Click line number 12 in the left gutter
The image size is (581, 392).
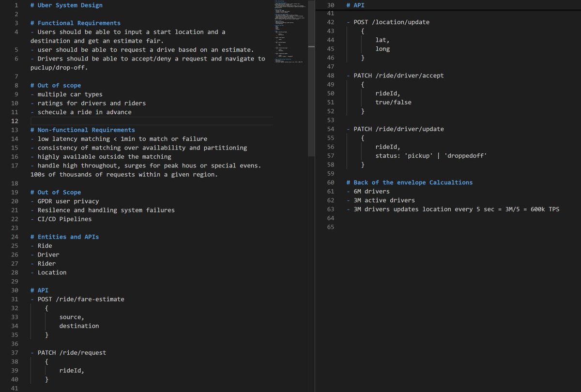[14, 121]
